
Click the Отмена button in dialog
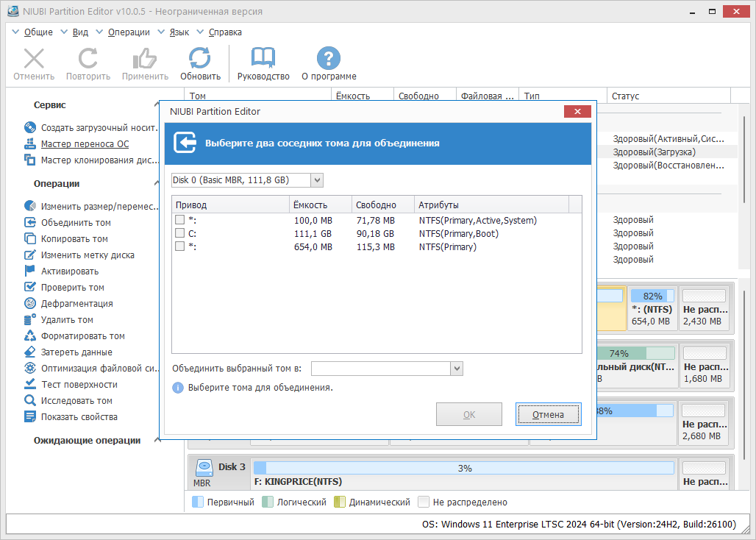click(548, 415)
